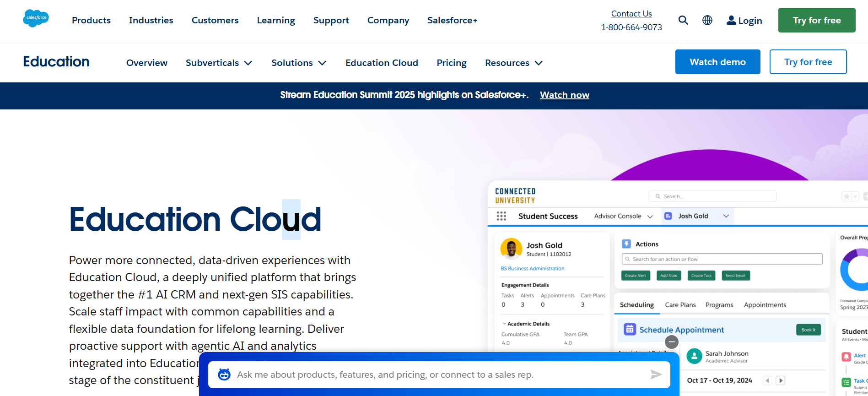Open the Company menu

point(388,20)
